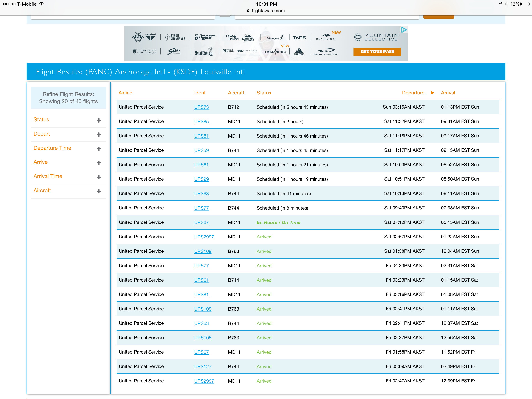
Task: Open UPS2997 flight departing Fri 02:47AM
Action: [204, 381]
